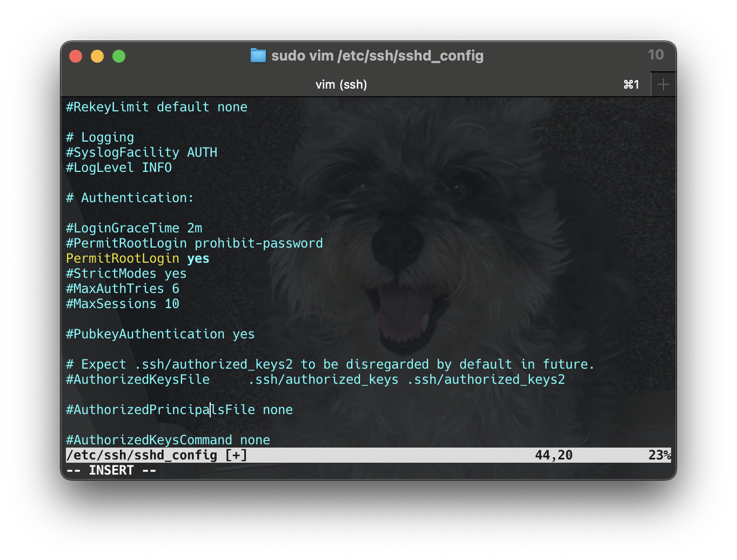Click the /etc/ssh/sshd_config status bar filename
737x560 pixels.
tap(142, 455)
